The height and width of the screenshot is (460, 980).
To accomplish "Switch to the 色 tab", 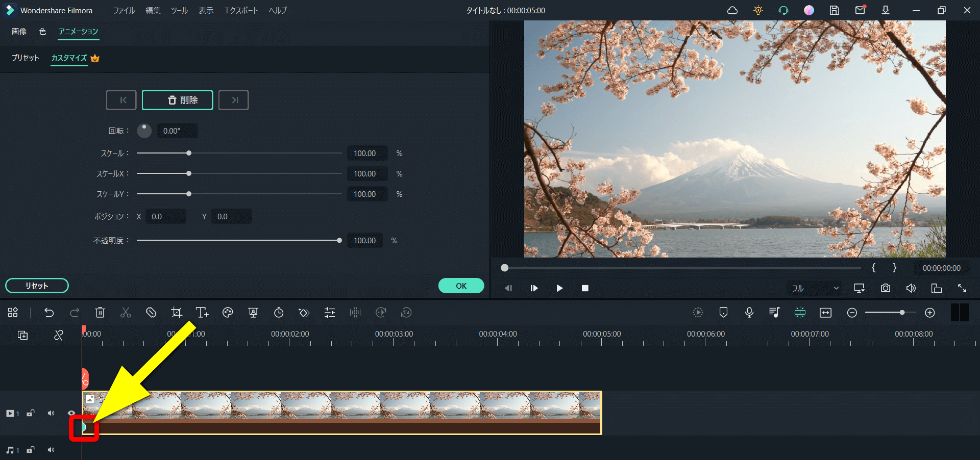I will 42,32.
